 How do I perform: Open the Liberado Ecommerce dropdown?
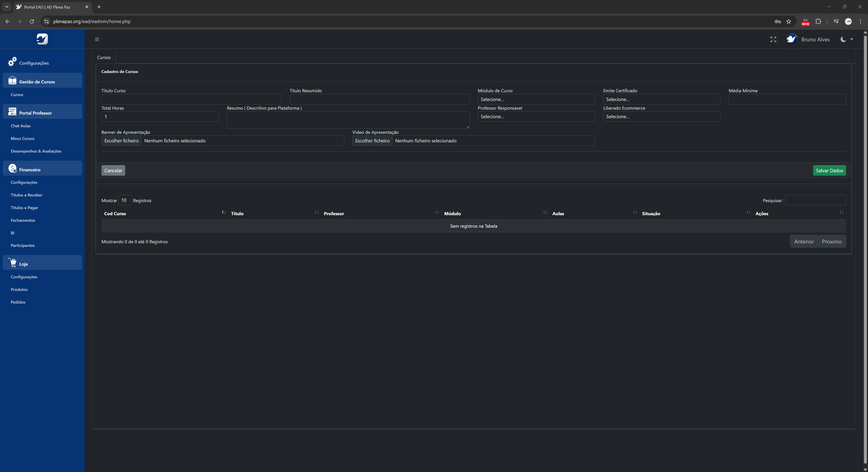661,117
